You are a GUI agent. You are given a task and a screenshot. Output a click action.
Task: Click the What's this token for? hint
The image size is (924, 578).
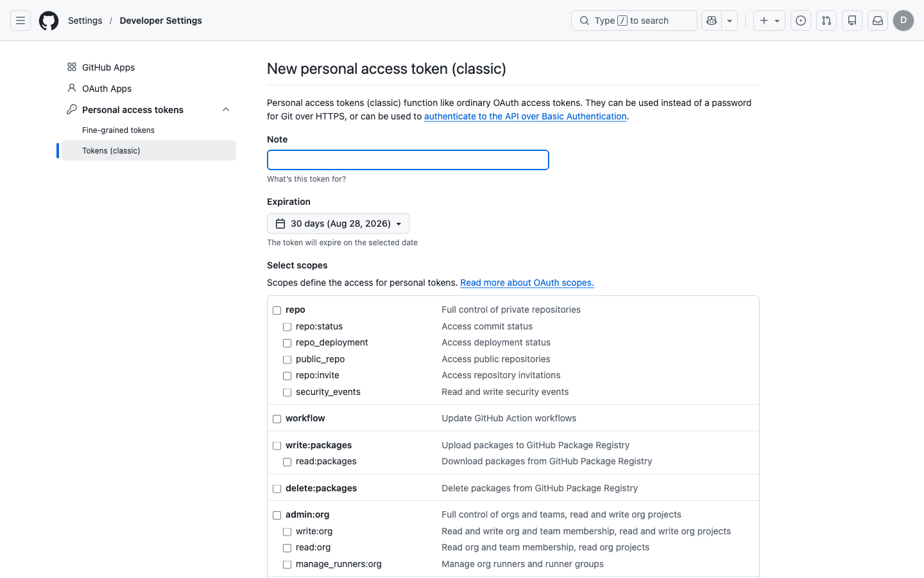[306, 179]
